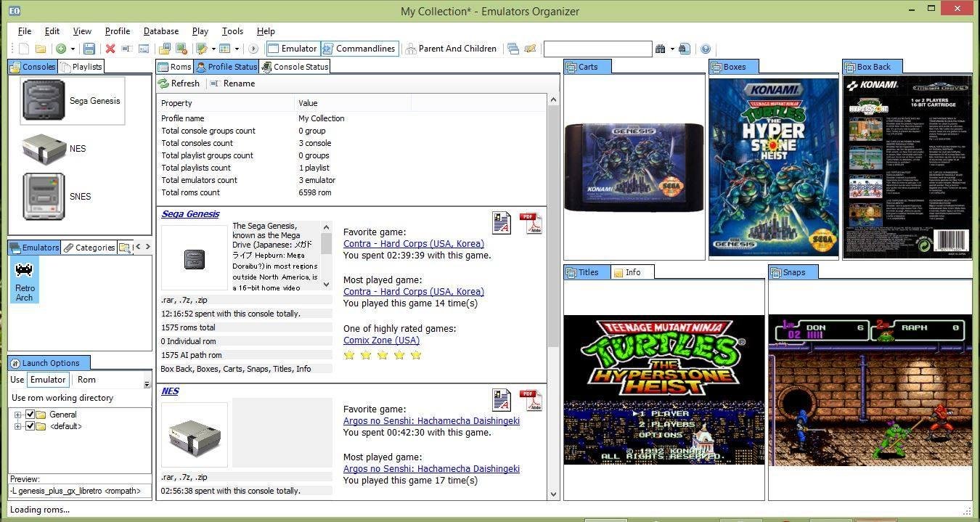This screenshot has width=980, height=522.
Task: Toggle the Emulator button in the toolbar
Action: (x=293, y=49)
